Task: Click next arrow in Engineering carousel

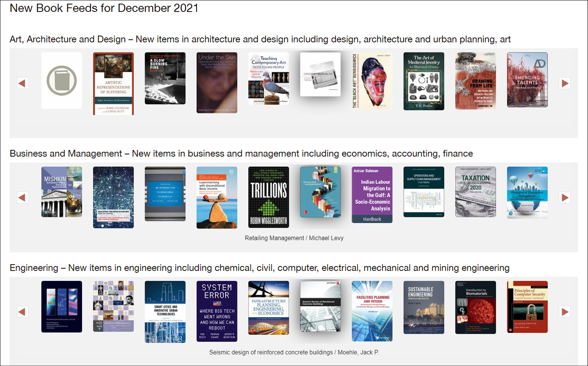Action: (565, 312)
